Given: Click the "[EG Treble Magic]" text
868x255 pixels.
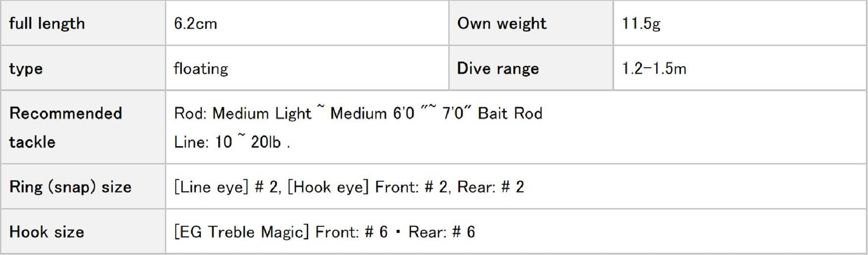Looking at the screenshot, I should click(241, 232).
